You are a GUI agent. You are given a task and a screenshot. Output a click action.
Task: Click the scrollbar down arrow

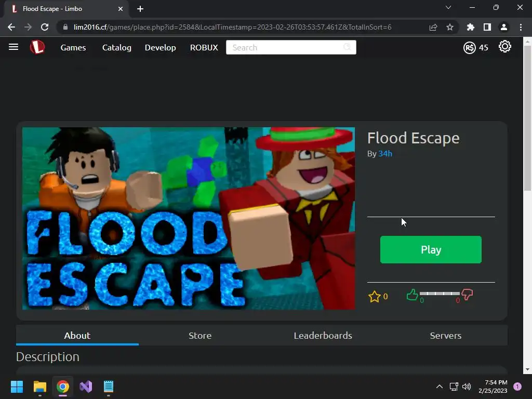coord(527,369)
